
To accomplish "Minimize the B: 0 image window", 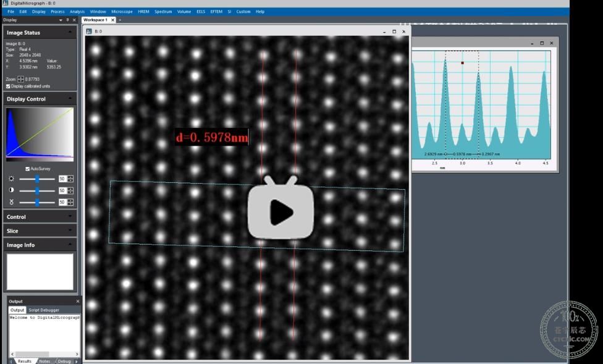I will (384, 32).
